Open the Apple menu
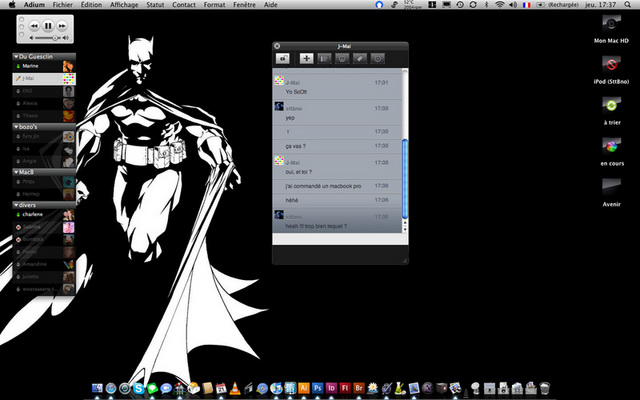The width and height of the screenshot is (640, 400). (x=12, y=5)
